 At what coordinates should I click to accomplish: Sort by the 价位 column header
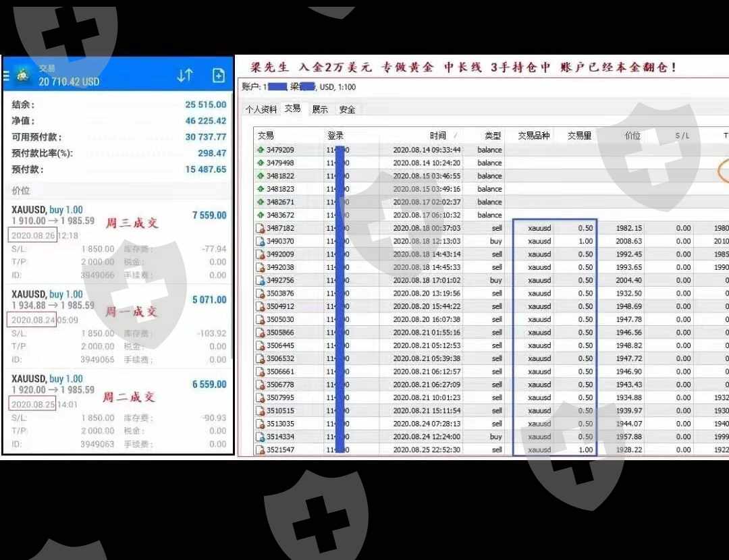pyautogui.click(x=632, y=136)
